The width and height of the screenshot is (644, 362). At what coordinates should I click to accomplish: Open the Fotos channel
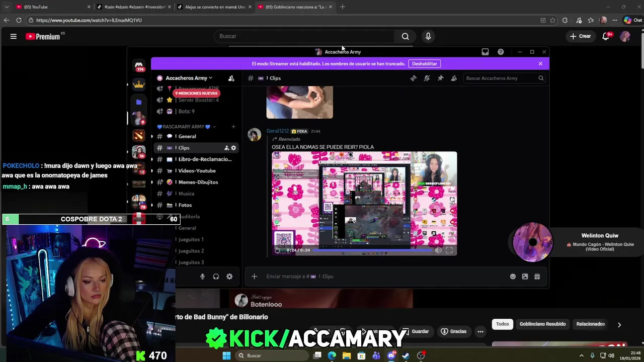coord(196,205)
